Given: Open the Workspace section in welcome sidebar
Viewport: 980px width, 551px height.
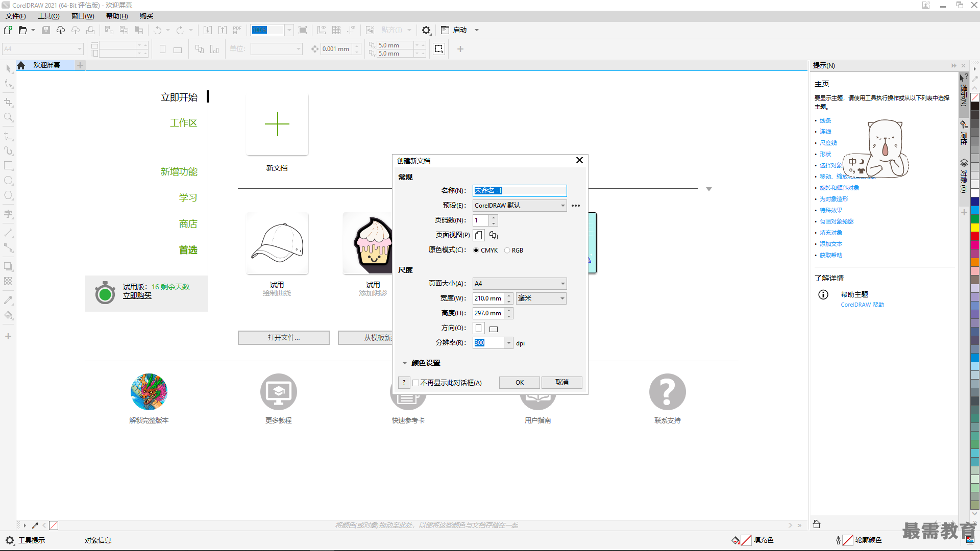Looking at the screenshot, I should click(183, 123).
